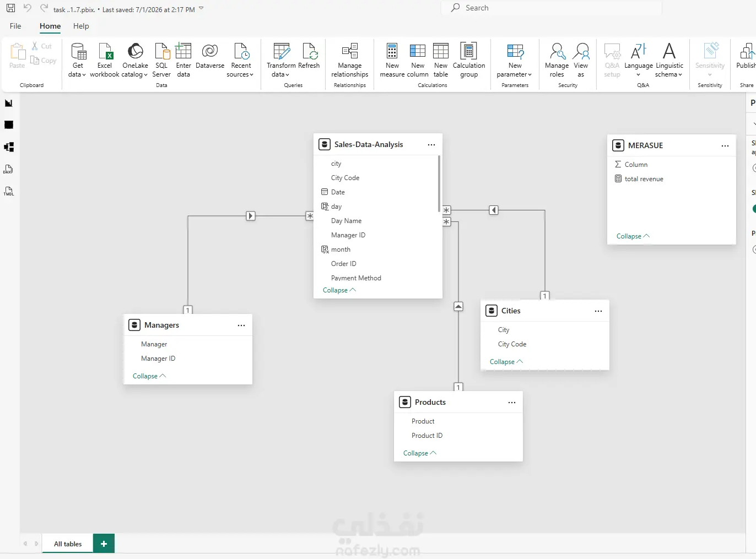Open file saved status dropdown arrow
Screen dimensions: 756x559
[x=201, y=8]
